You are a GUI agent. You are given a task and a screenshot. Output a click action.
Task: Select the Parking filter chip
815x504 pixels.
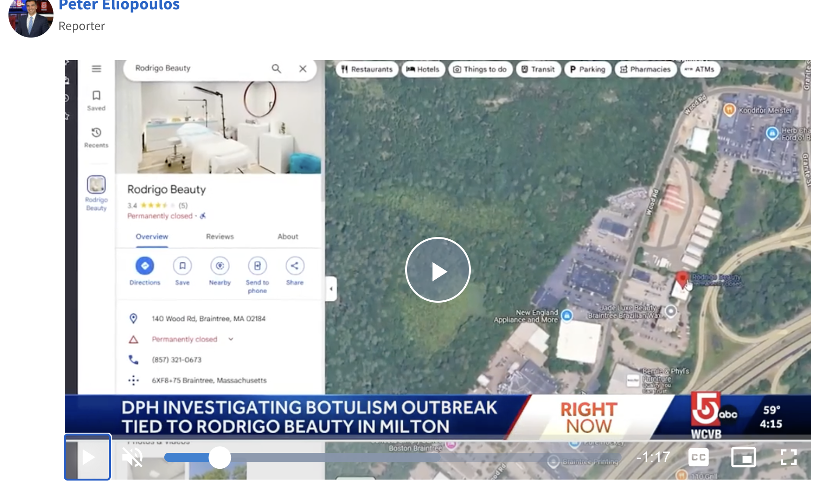click(x=588, y=69)
